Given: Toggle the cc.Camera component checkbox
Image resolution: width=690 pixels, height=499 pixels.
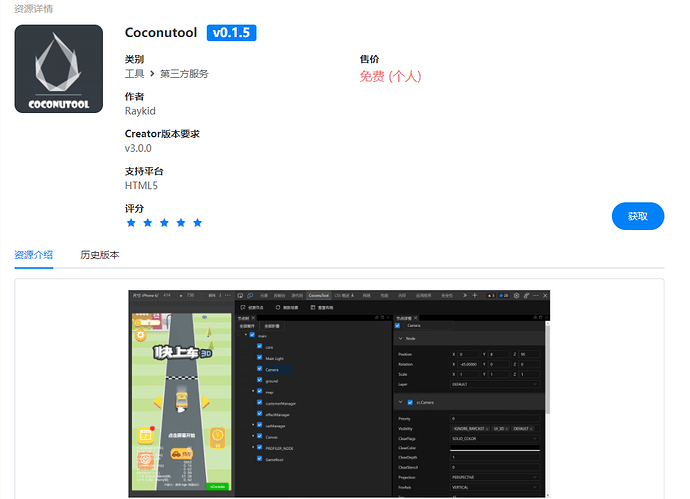Looking at the screenshot, I should [x=410, y=402].
